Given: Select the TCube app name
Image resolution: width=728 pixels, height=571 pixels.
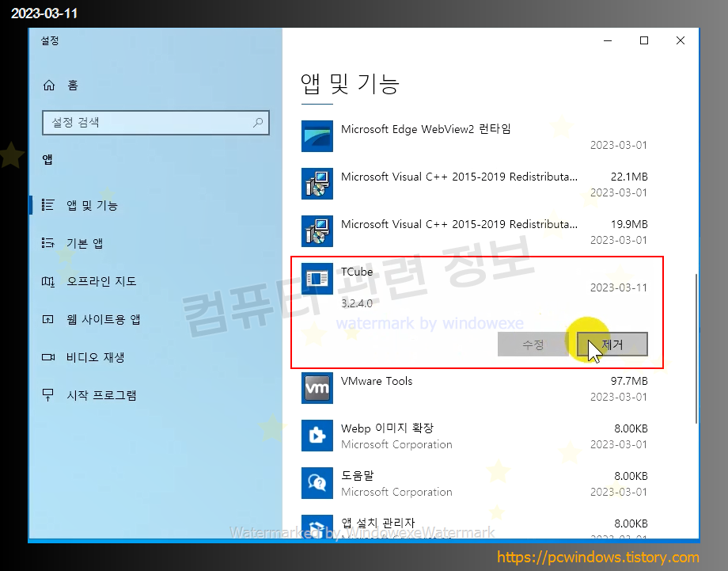Looking at the screenshot, I should pyautogui.click(x=357, y=272).
